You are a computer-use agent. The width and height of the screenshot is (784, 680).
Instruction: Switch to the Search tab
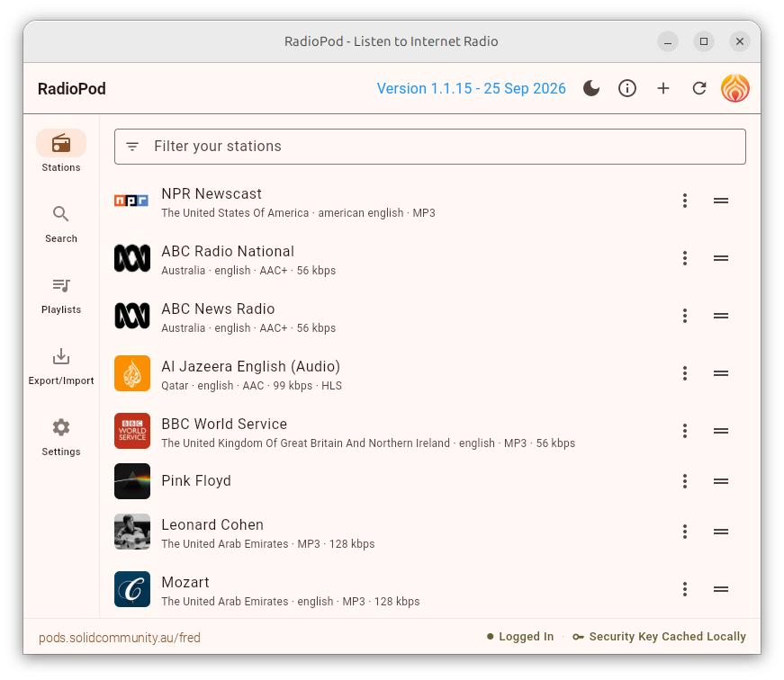[x=61, y=224]
